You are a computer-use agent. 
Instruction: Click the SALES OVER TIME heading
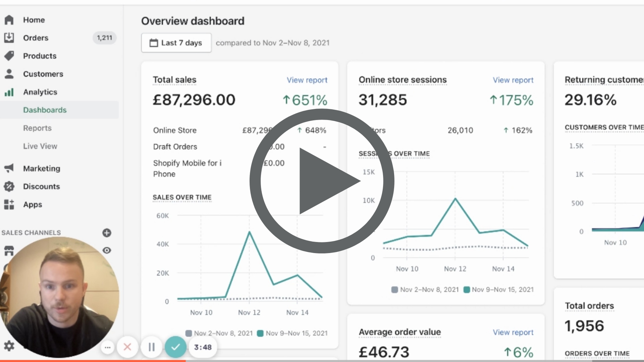click(x=182, y=197)
